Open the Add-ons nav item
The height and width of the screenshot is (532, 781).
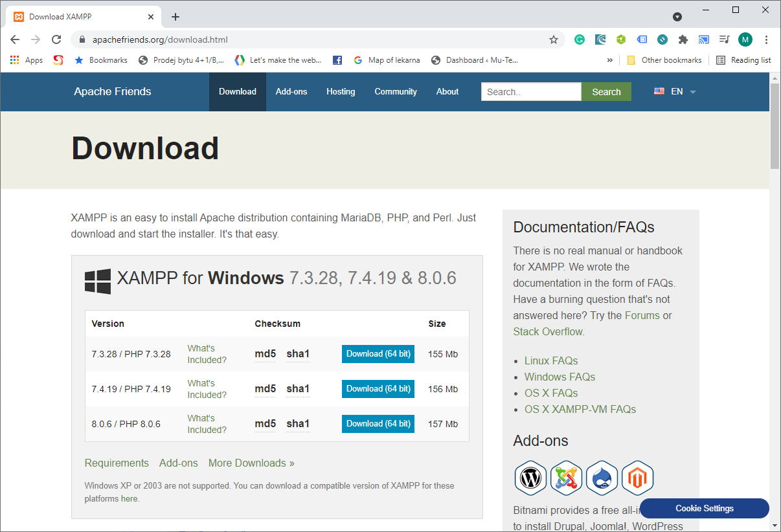(291, 92)
